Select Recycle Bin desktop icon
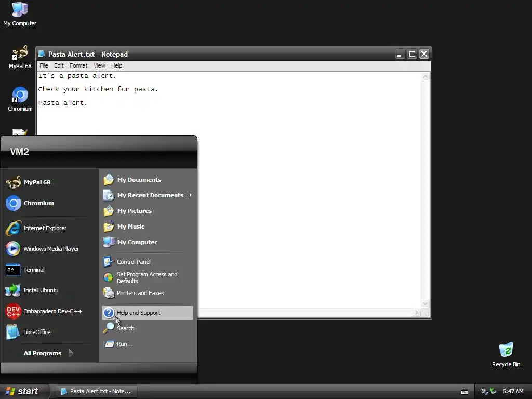 pyautogui.click(x=506, y=354)
